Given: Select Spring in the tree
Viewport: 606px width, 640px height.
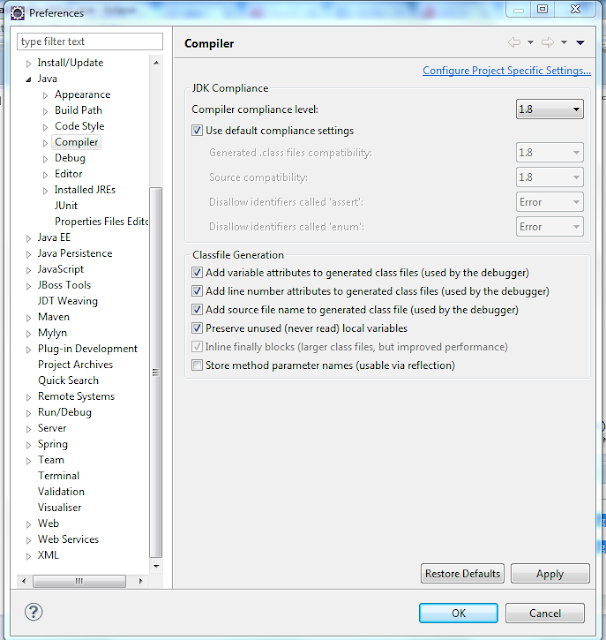Looking at the screenshot, I should point(53,444).
